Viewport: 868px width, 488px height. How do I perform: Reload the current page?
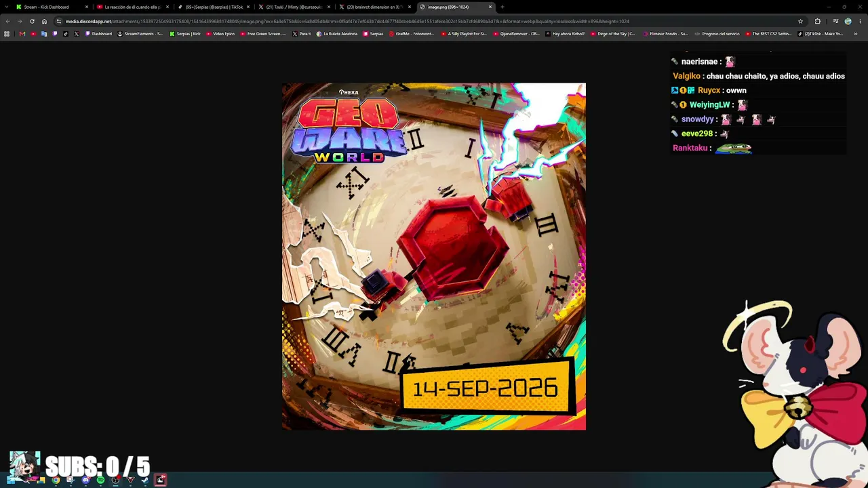(32, 21)
